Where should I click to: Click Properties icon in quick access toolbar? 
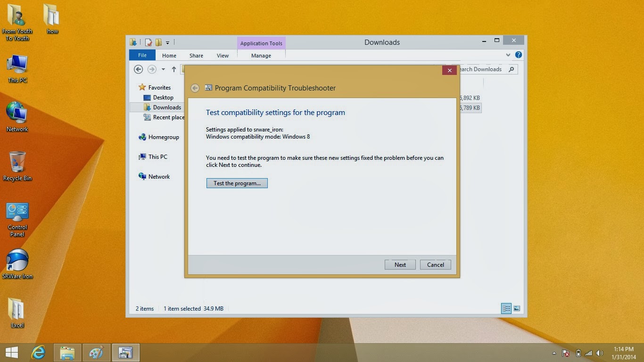tap(149, 42)
